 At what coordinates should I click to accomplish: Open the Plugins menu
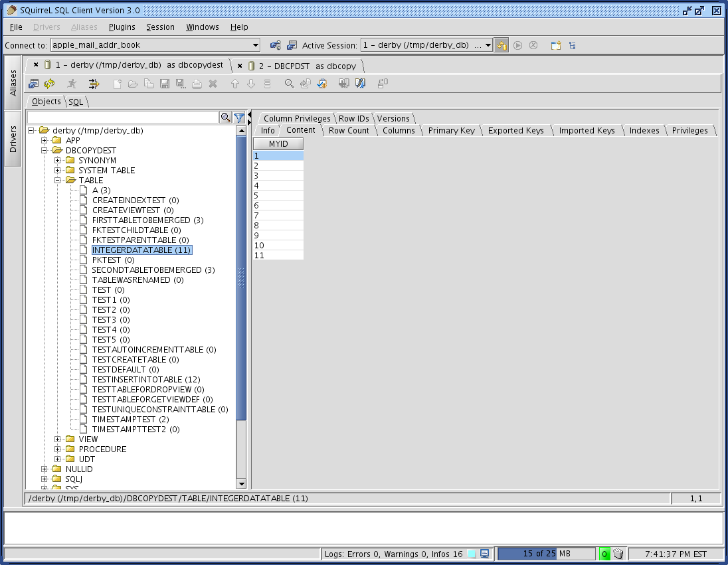122,27
